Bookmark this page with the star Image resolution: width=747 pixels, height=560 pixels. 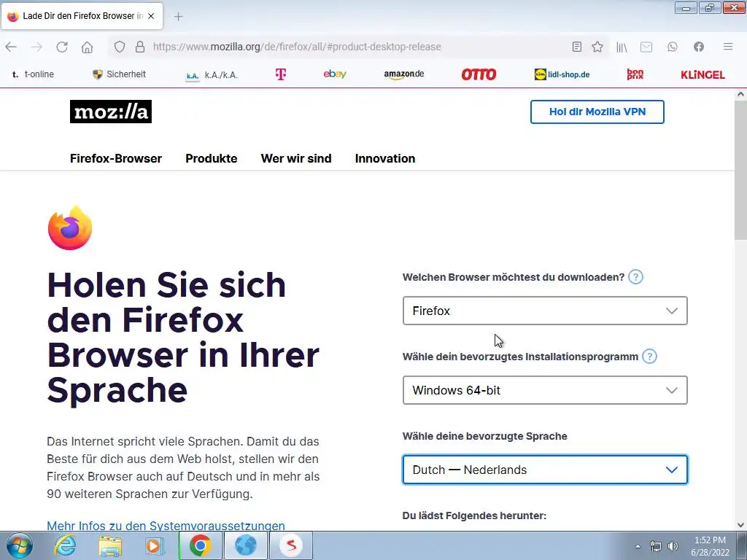coord(597,47)
